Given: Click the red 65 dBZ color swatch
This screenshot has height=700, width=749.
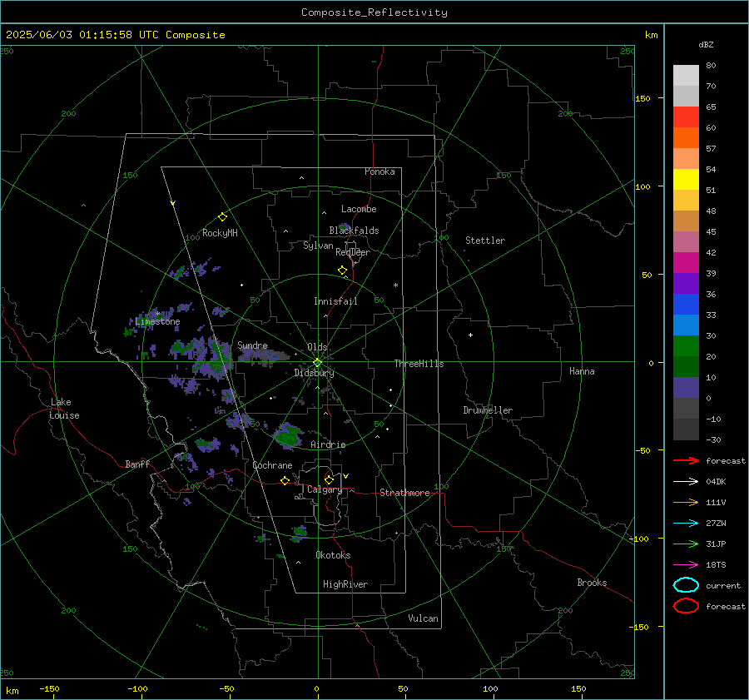Looking at the screenshot, I should pyautogui.click(x=686, y=117).
